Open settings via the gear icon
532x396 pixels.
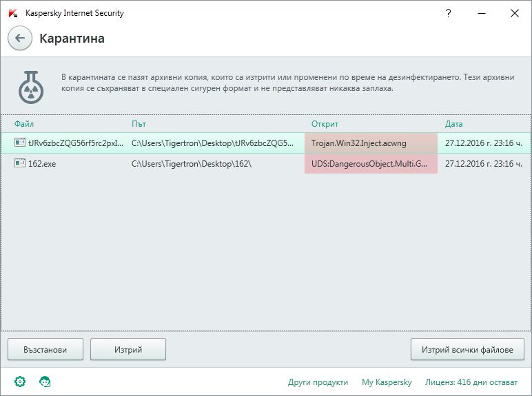20,382
